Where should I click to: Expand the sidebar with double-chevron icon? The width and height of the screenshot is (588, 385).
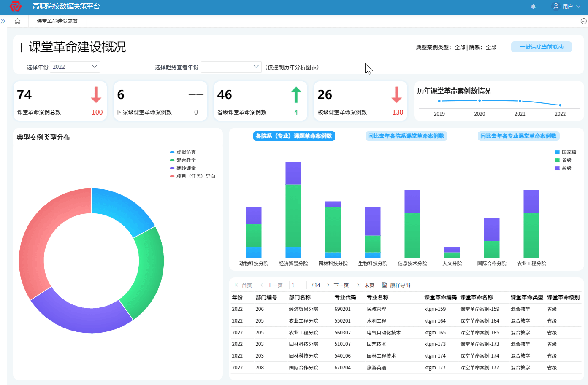pos(3,21)
